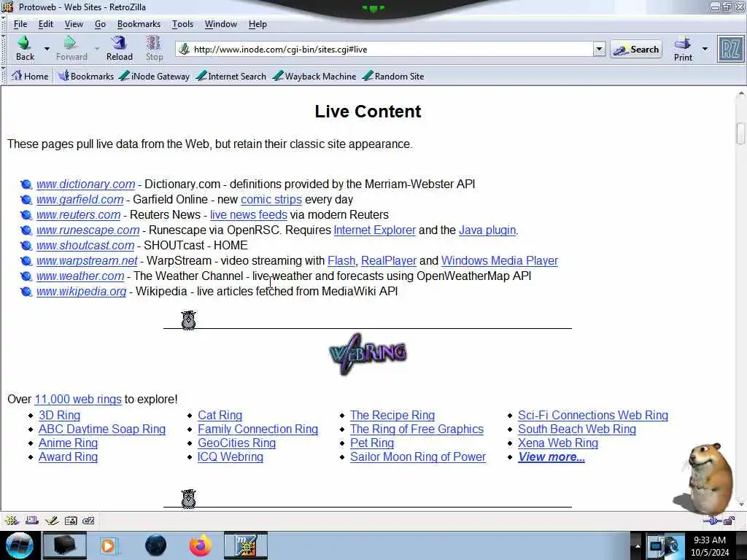Click the Back navigation arrow icon
Image resolution: width=747 pixels, height=560 pixels.
[x=24, y=43]
